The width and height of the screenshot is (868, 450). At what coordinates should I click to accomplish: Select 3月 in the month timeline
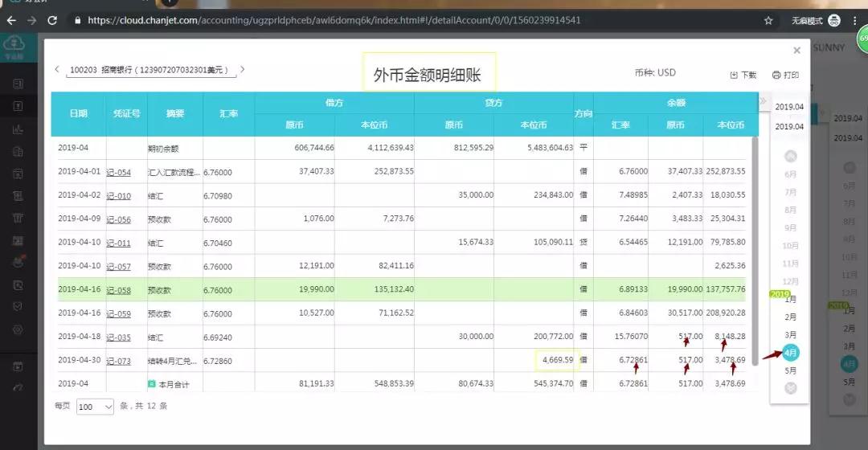click(x=791, y=335)
